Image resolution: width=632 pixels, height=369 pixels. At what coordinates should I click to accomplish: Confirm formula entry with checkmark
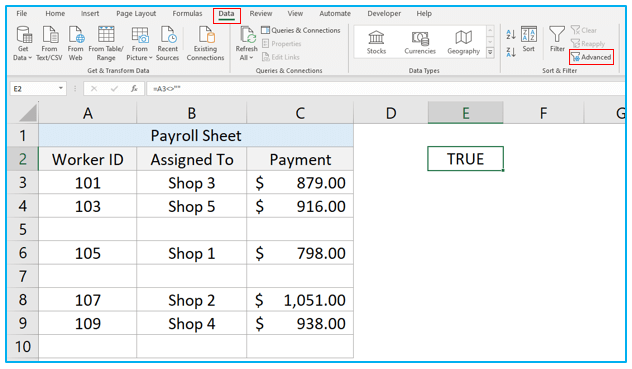click(114, 88)
